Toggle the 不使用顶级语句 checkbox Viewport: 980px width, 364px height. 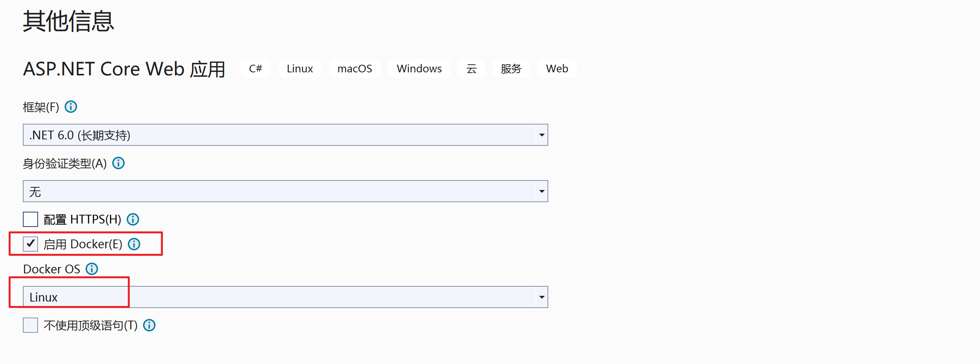tap(30, 326)
